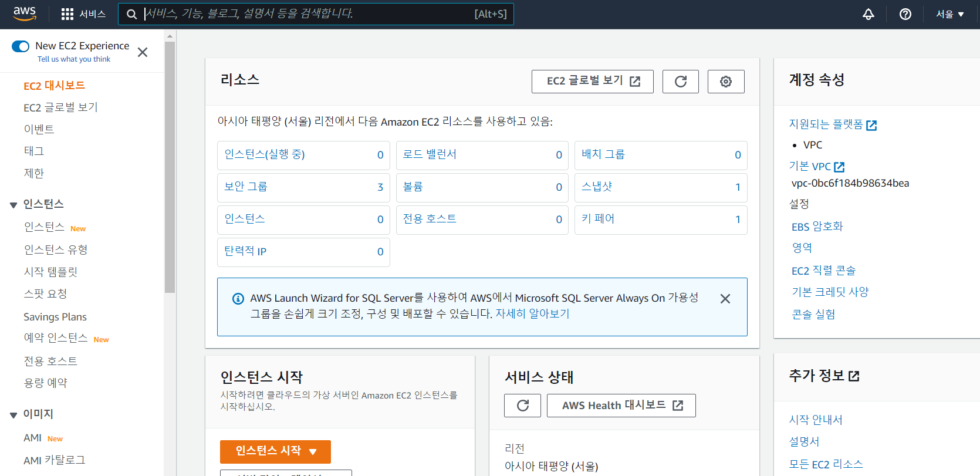Open 키 페어 resource tile
Image resolution: width=980 pixels, height=476 pixels.
click(x=661, y=220)
